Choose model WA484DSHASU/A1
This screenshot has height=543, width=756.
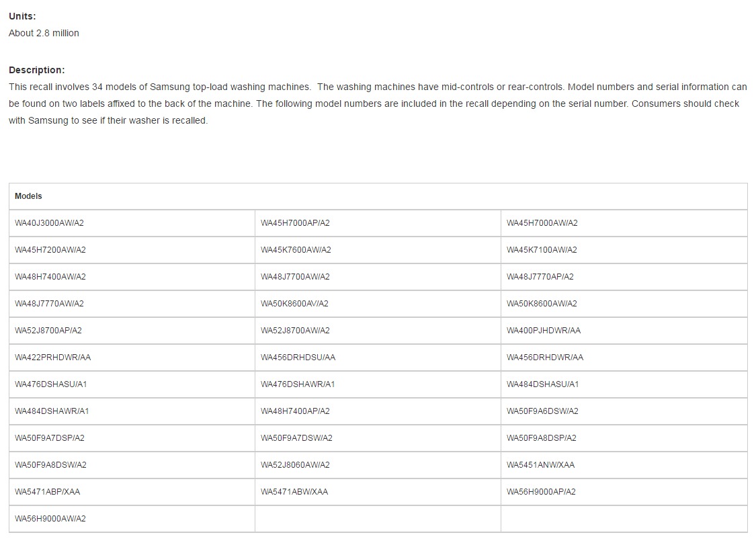click(542, 384)
